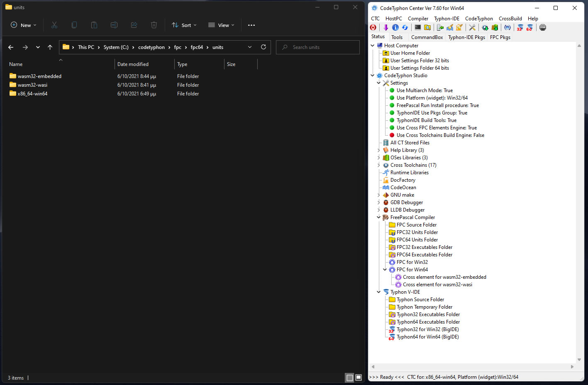The height and width of the screenshot is (385, 588).
Task: Open the black terminal console toolbar icon
Action: point(417,27)
